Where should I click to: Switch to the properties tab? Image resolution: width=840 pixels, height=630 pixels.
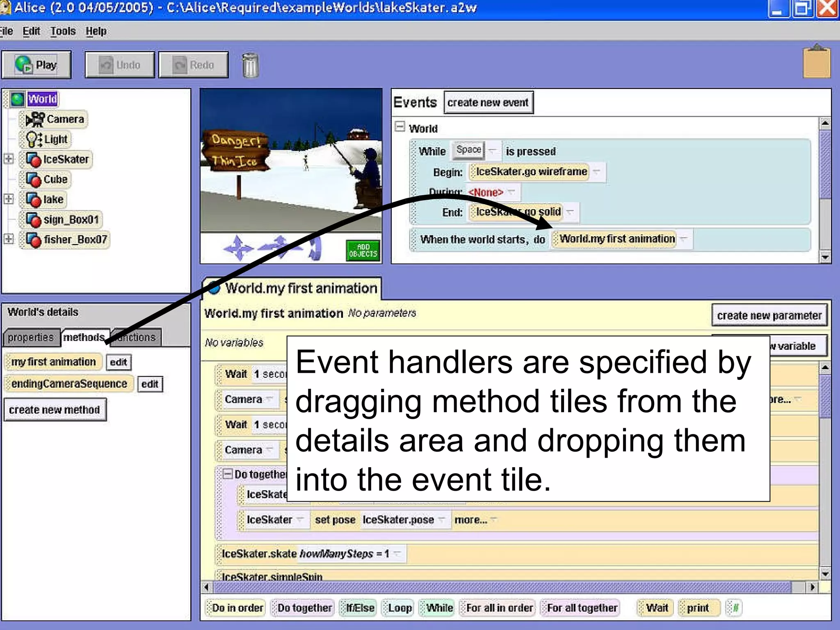pos(31,337)
